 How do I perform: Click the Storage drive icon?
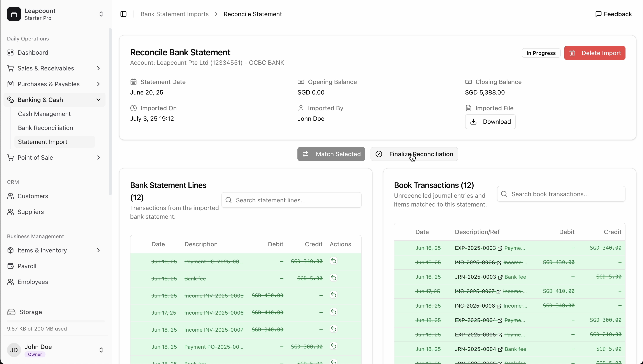pyautogui.click(x=11, y=312)
